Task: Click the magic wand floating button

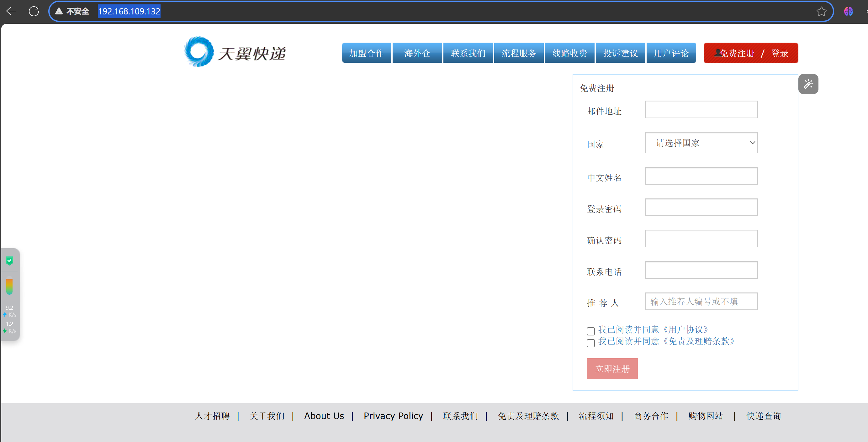Action: pos(808,84)
